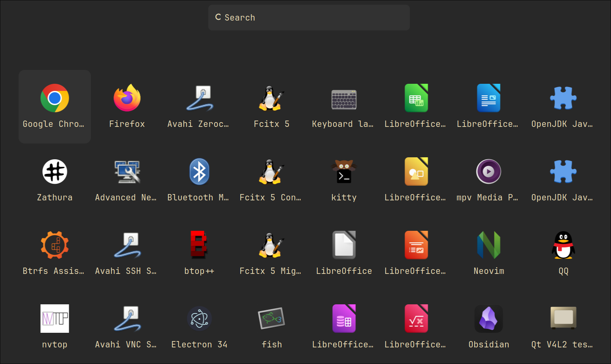Open the QQ penguin app
The width and height of the screenshot is (611, 364).
click(x=563, y=254)
